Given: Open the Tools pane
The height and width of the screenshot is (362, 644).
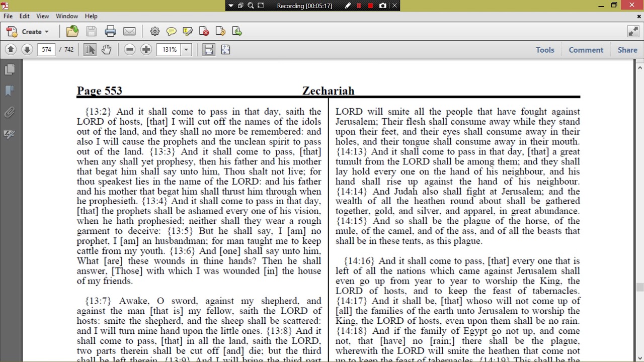Looking at the screenshot, I should click(x=545, y=50).
